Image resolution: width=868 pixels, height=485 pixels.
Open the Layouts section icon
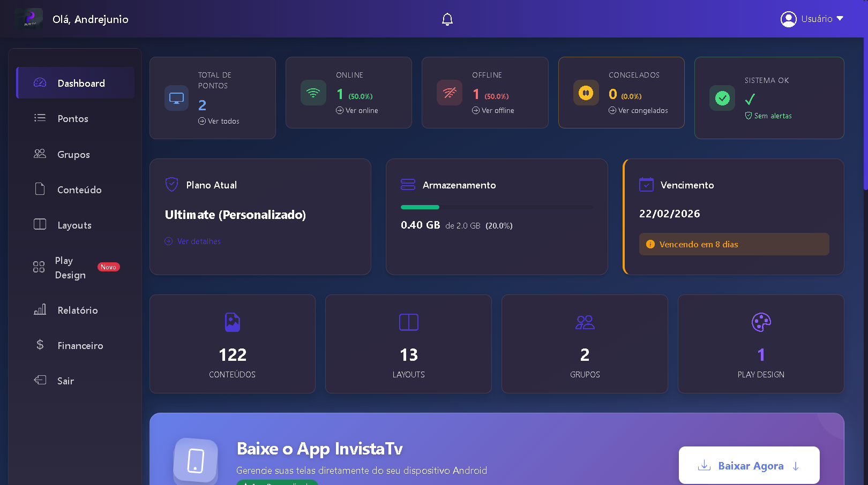40,225
